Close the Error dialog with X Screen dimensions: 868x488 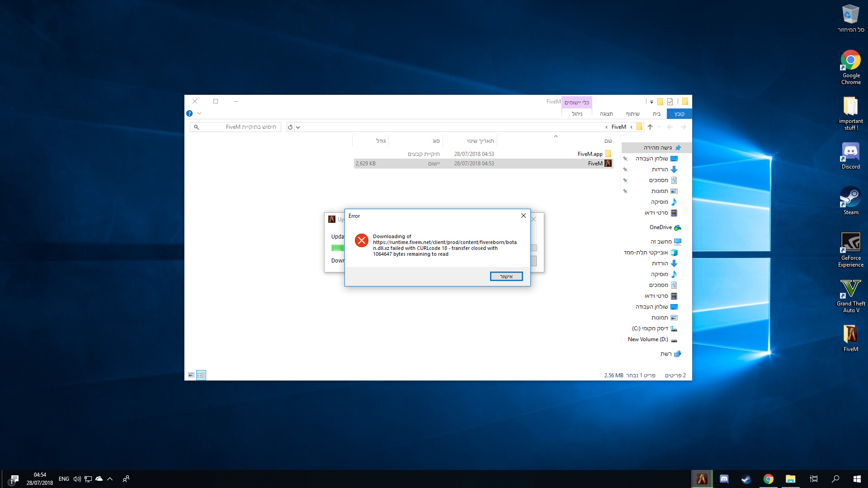click(x=523, y=216)
